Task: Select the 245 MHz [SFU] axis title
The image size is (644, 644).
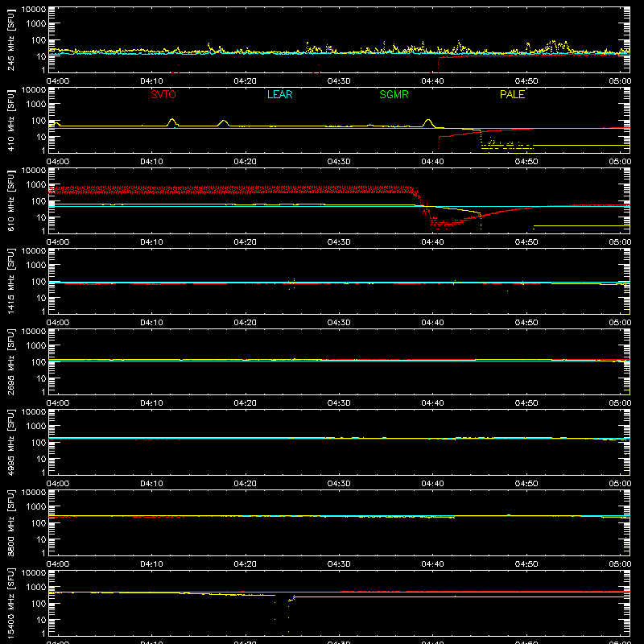Action: click(x=10, y=39)
